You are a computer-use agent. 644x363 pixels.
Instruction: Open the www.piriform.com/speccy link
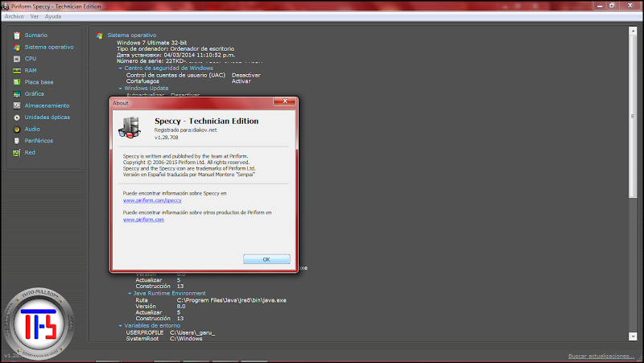pos(152,200)
